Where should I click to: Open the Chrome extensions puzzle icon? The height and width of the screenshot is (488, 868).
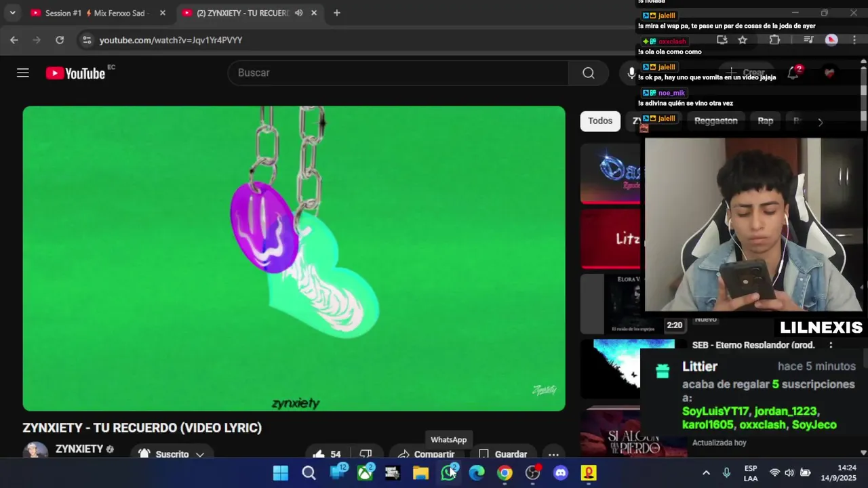pyautogui.click(x=774, y=40)
